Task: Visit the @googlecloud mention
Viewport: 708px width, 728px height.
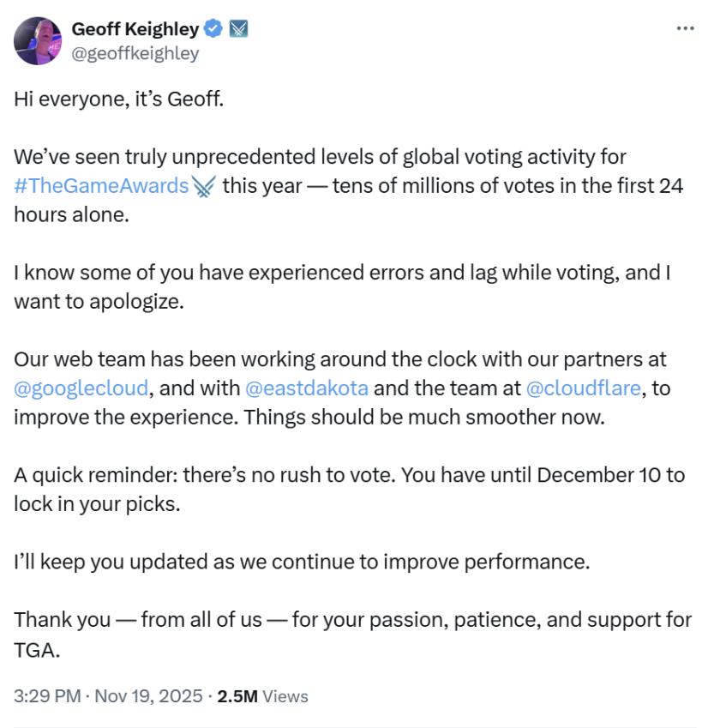Action: pyautogui.click(x=82, y=388)
